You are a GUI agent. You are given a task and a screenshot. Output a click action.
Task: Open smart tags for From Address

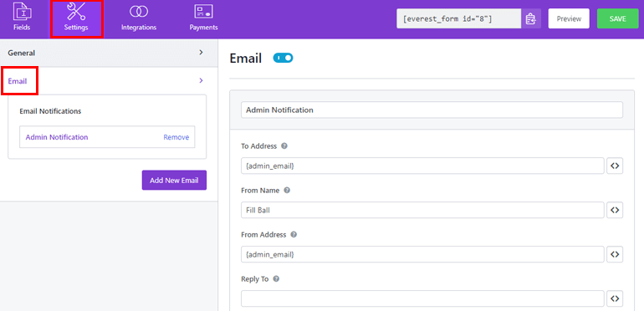615,254
